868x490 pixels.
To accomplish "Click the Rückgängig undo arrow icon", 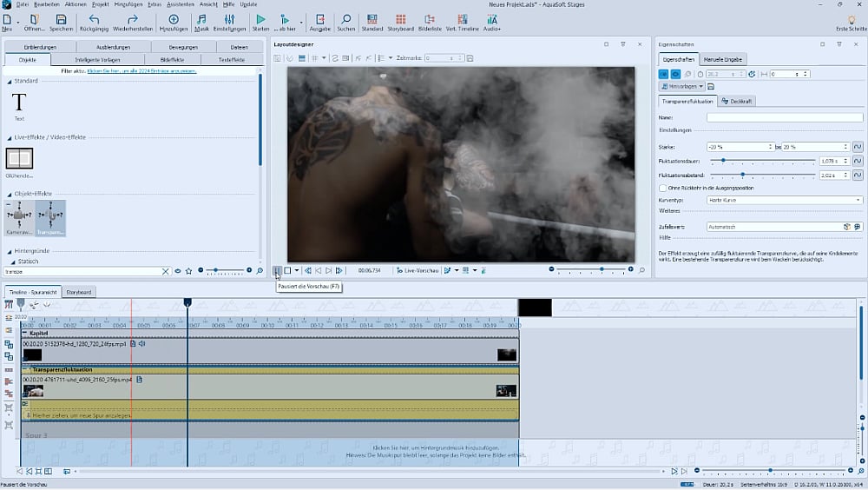I will 94,18.
